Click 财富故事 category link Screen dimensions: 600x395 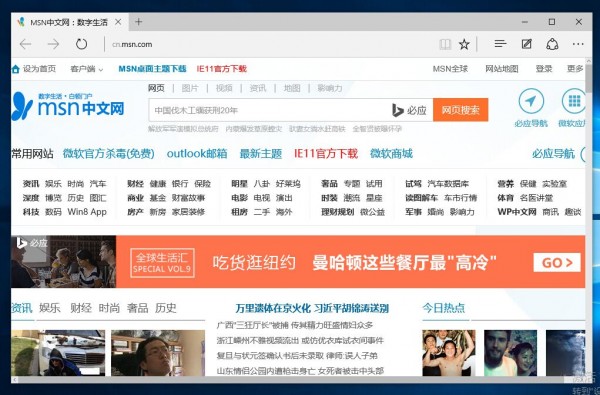pyautogui.click(x=188, y=198)
